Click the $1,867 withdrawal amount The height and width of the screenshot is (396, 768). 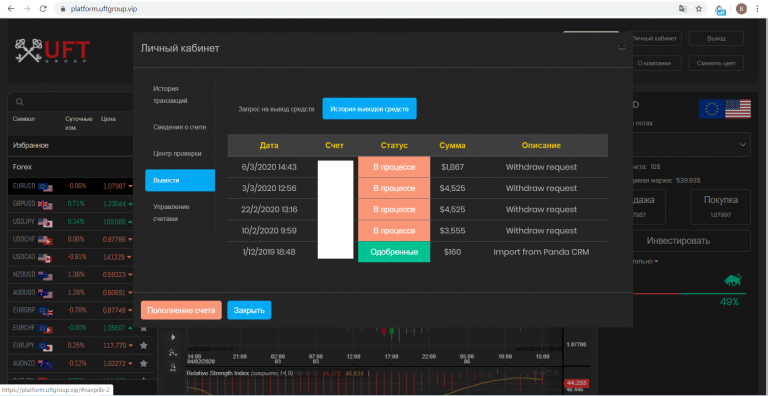[452, 167]
